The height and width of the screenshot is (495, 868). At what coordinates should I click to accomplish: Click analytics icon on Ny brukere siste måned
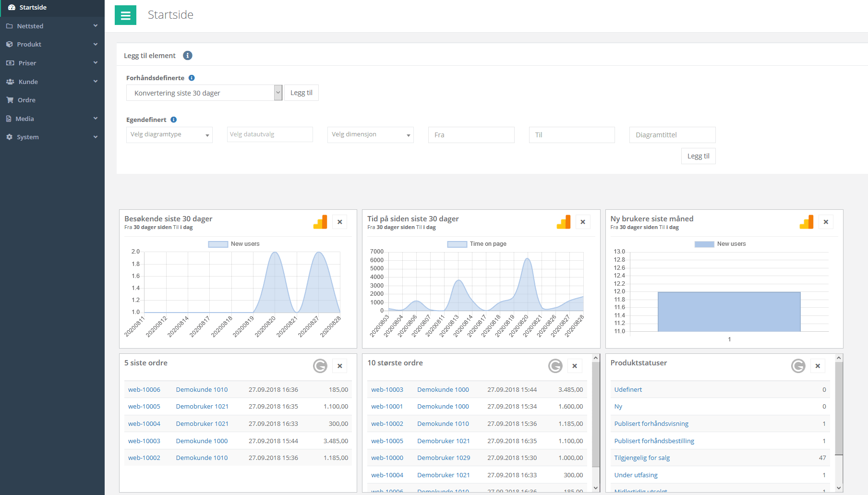tap(807, 222)
